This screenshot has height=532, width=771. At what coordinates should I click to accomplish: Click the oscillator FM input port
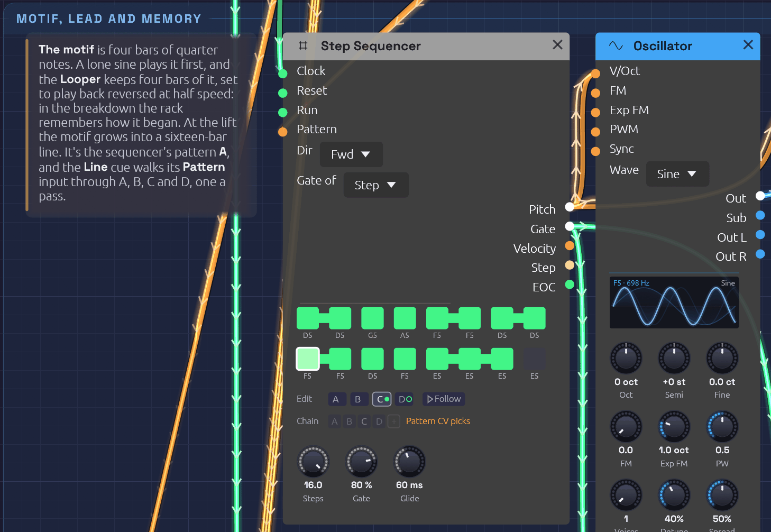point(595,93)
